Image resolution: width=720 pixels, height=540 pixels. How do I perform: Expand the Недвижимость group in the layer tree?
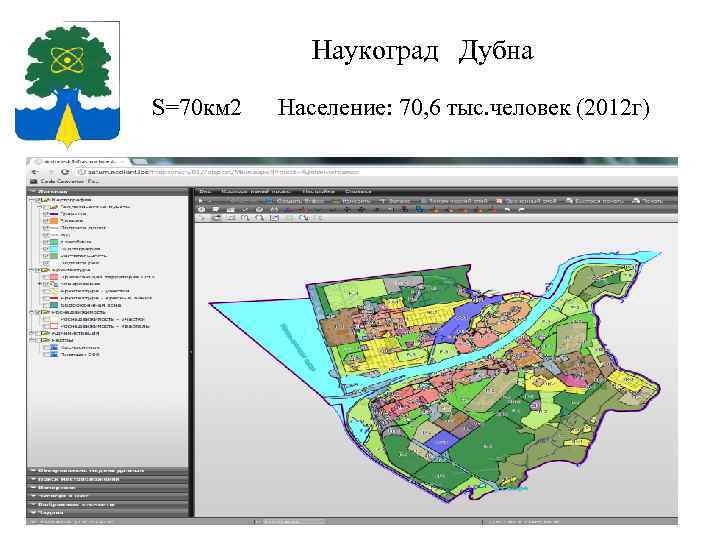pos(33,312)
